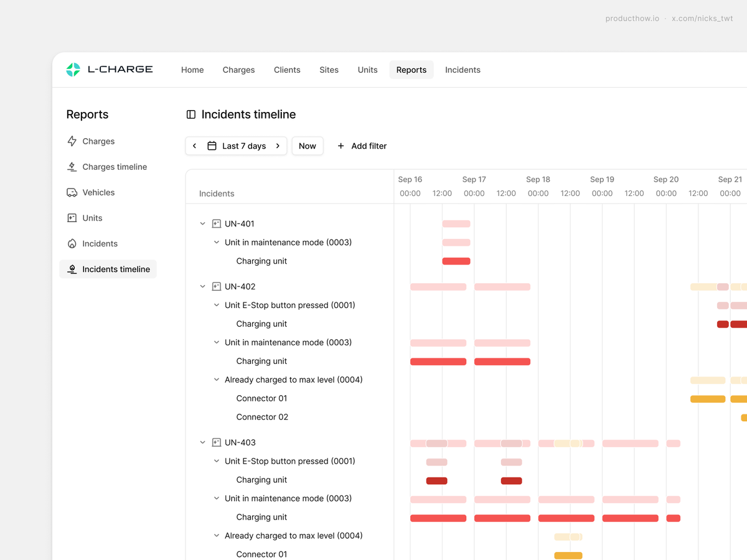Open the Units top navigation tab

click(367, 70)
